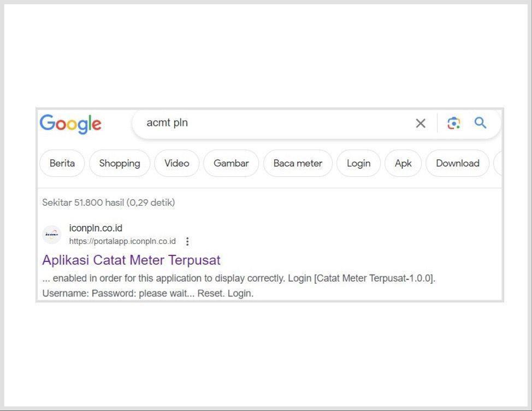
Task: Select the Shopping filter chip
Action: pyautogui.click(x=120, y=163)
